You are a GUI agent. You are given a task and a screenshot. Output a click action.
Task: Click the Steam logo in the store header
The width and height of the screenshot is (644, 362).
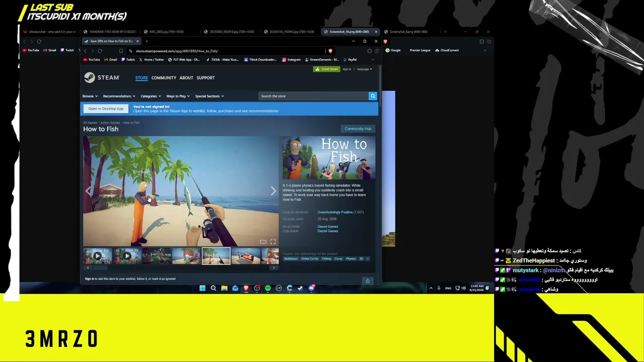(x=102, y=77)
